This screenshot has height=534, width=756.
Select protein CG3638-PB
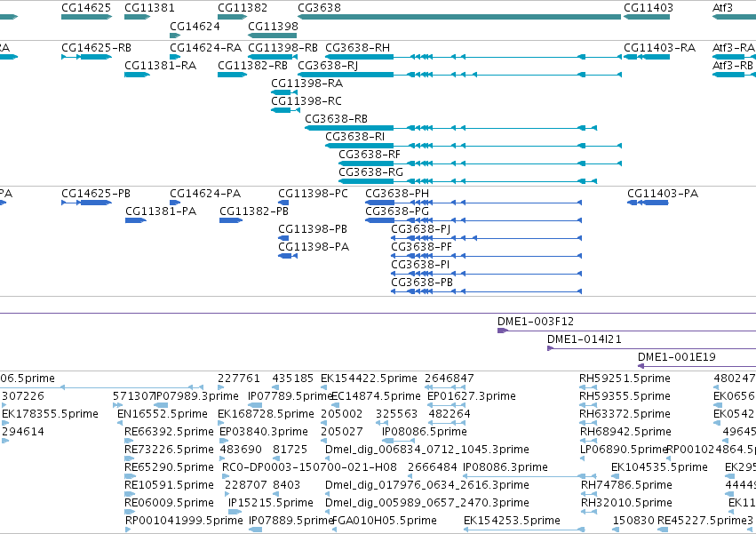[422, 283]
